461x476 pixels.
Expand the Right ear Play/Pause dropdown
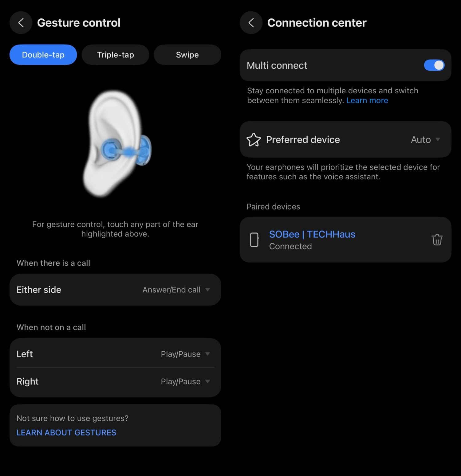coord(185,381)
